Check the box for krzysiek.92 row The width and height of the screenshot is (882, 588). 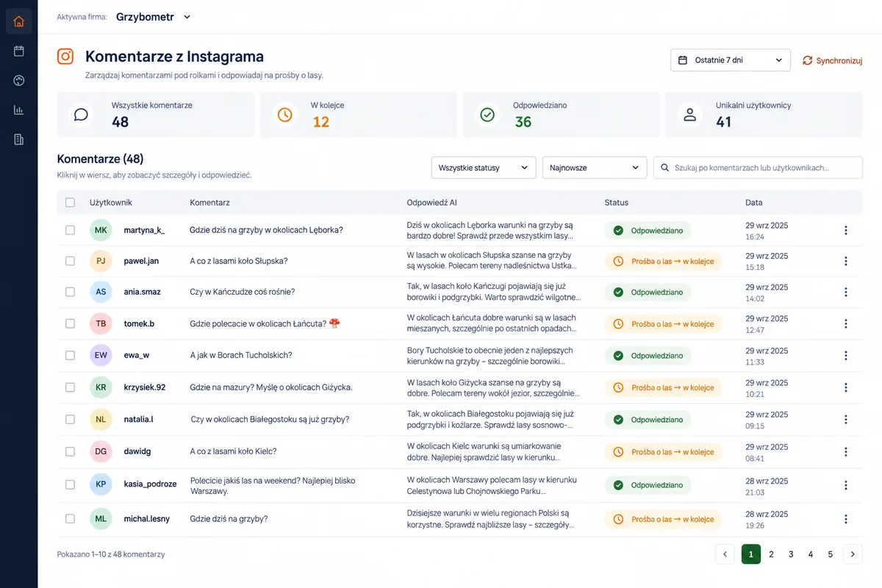[x=70, y=387]
